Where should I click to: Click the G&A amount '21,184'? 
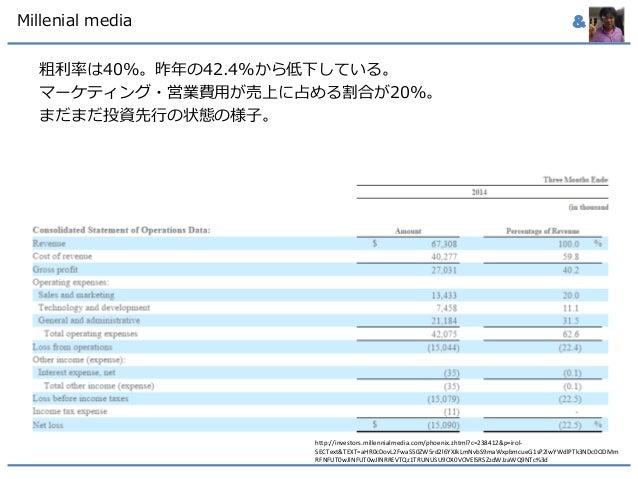click(x=444, y=321)
